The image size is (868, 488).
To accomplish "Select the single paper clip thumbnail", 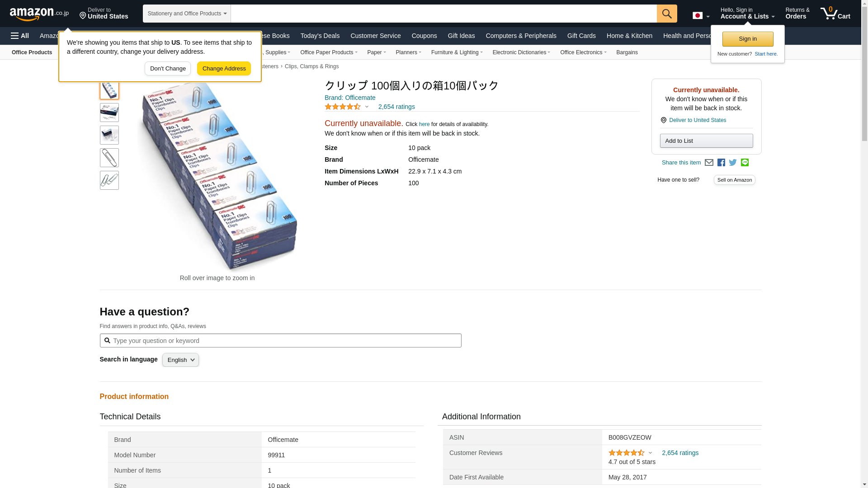I will point(109,158).
